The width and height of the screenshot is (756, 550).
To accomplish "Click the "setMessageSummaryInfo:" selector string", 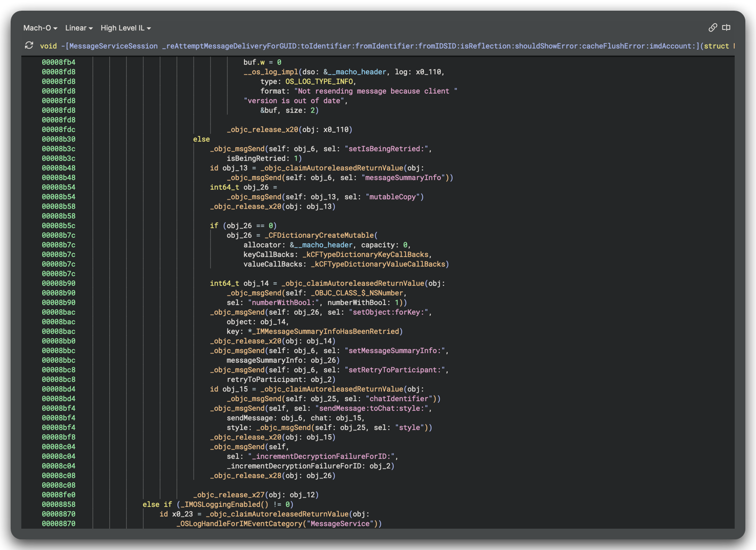I will point(395,350).
